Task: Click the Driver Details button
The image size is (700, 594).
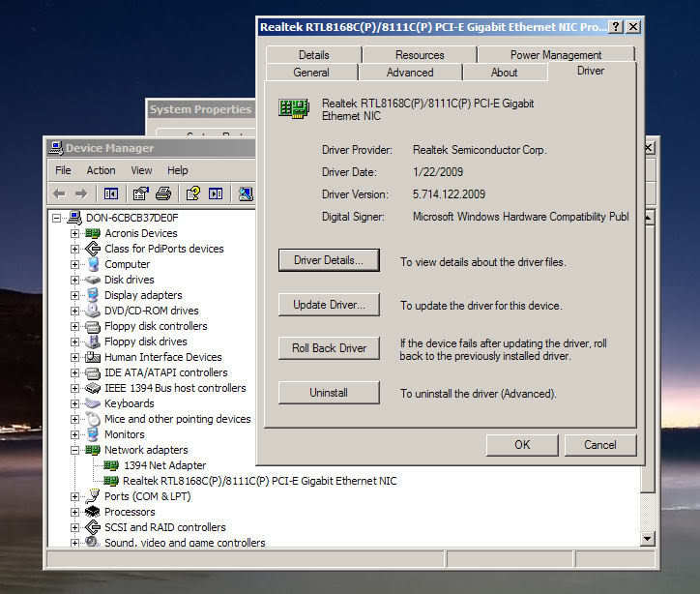Action: click(x=329, y=260)
